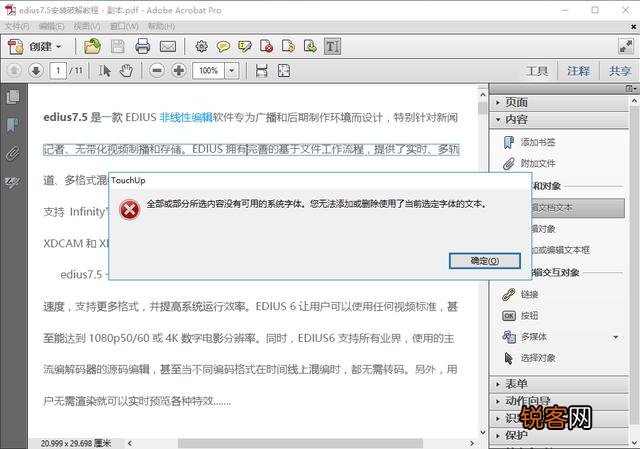
Task: Open the 注释 comment pane
Action: point(578,71)
